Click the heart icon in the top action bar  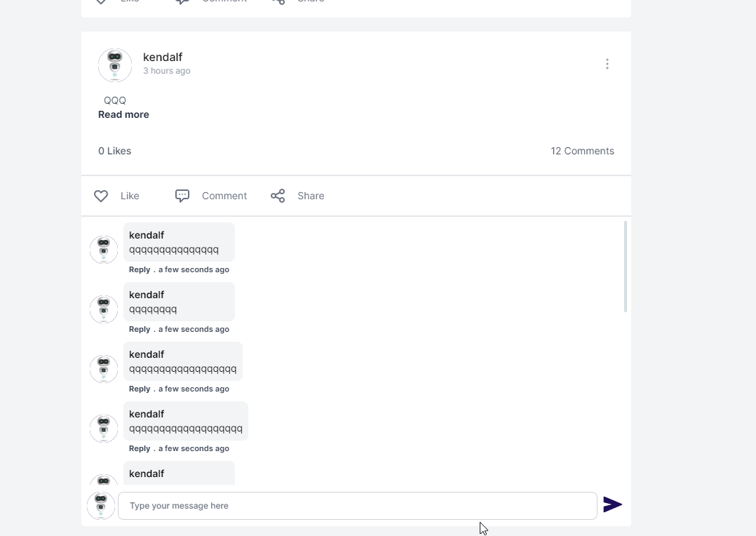100,2
